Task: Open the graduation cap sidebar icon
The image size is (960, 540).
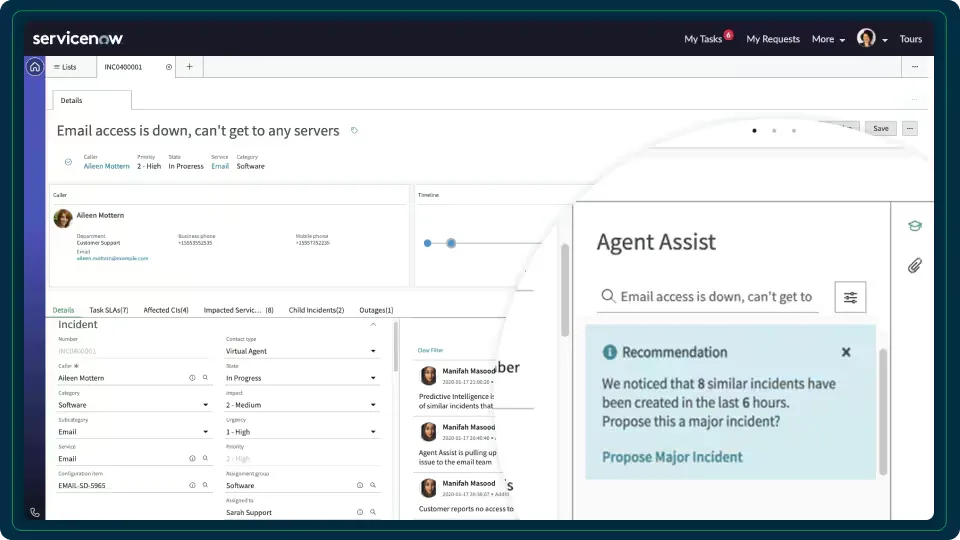Action: (915, 226)
